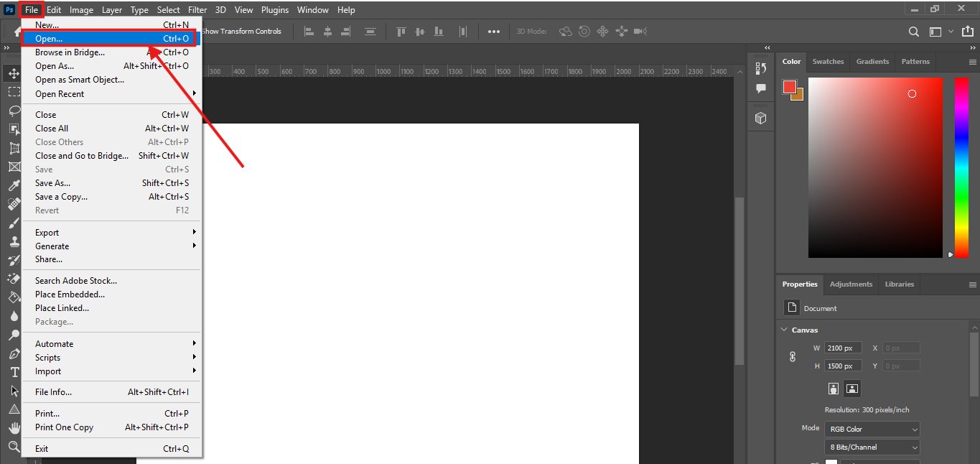Select the Hand tool
Screen dimensions: 980x464
(x=14, y=428)
